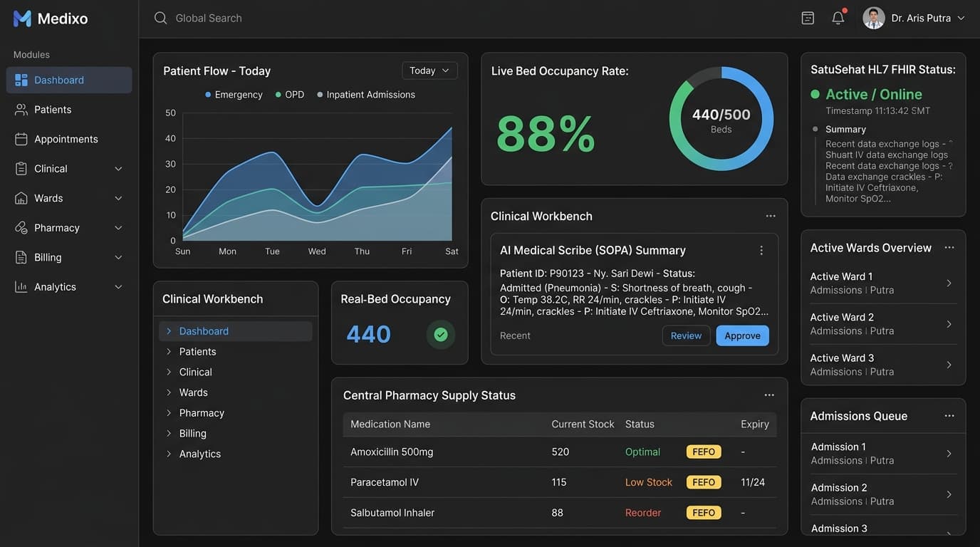
Task: Open the Dashboard module label in the sidebar
Action: click(59, 80)
